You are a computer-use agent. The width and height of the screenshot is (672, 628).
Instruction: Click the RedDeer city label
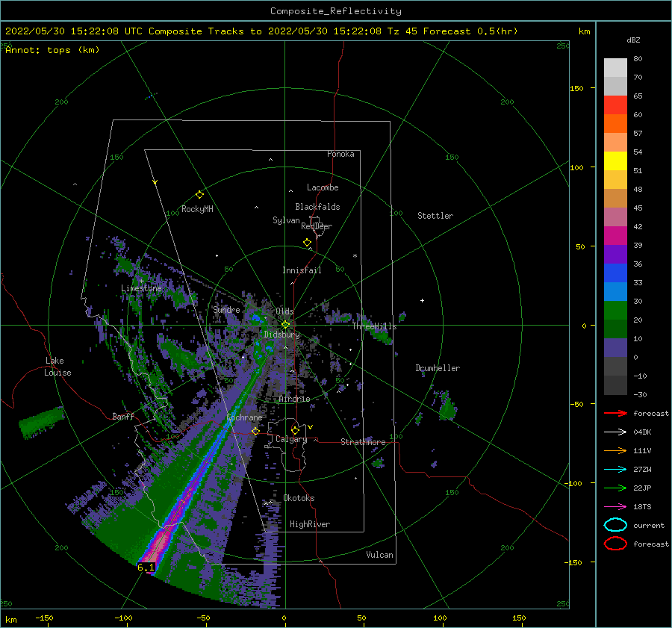317,226
